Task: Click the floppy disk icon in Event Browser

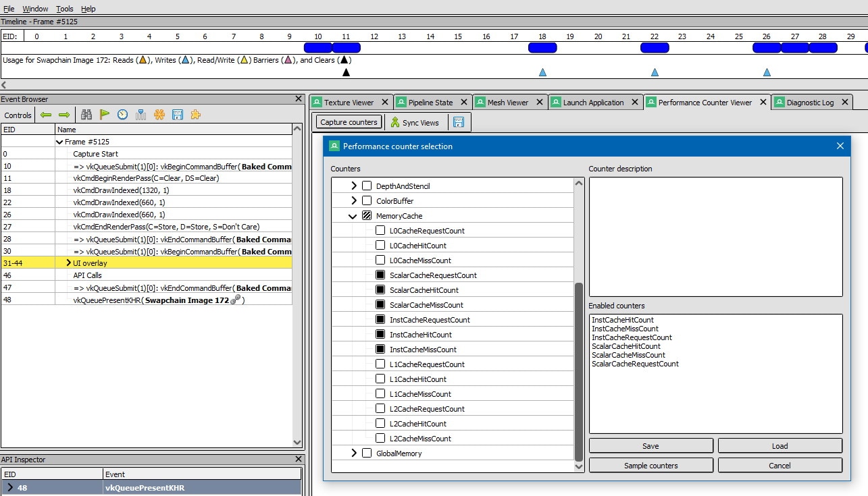Action: click(178, 115)
